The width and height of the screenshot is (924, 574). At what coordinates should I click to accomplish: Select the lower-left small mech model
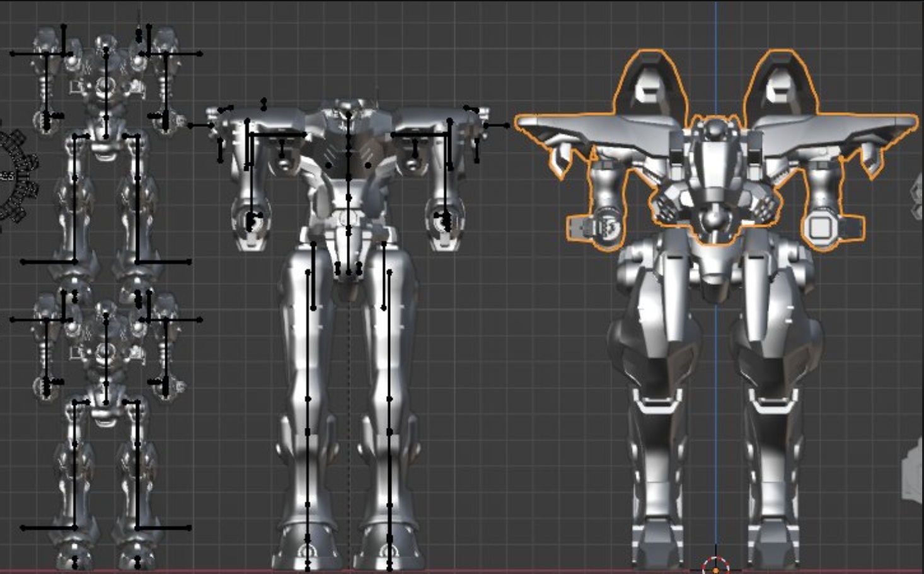pyautogui.click(x=105, y=428)
